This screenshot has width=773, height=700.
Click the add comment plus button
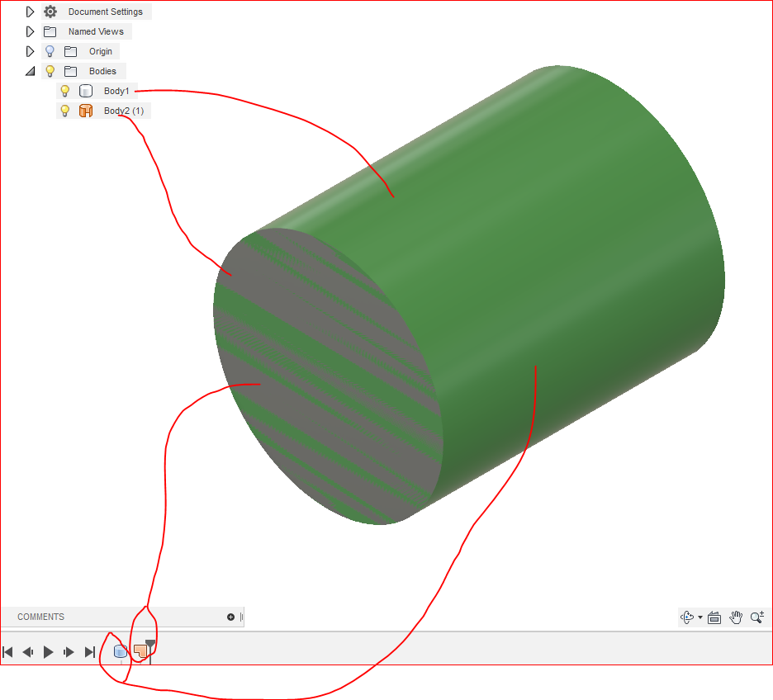click(230, 617)
